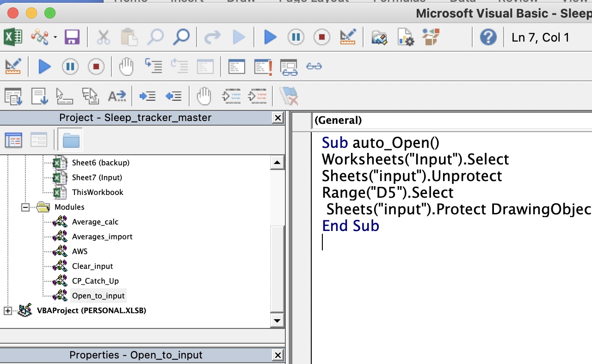Screen dimensions: 592x364
Task: Open the Insert item dropdown arrow
Action: click(55, 37)
